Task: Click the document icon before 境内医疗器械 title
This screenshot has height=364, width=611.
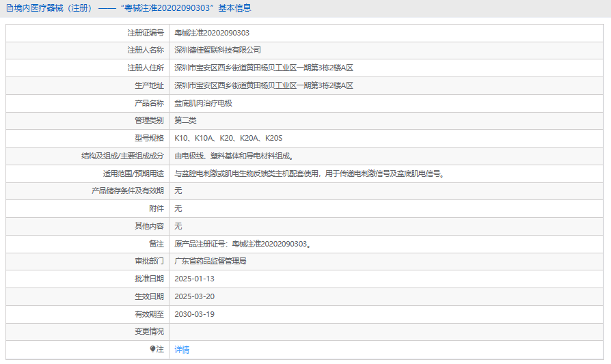Action: [10, 8]
